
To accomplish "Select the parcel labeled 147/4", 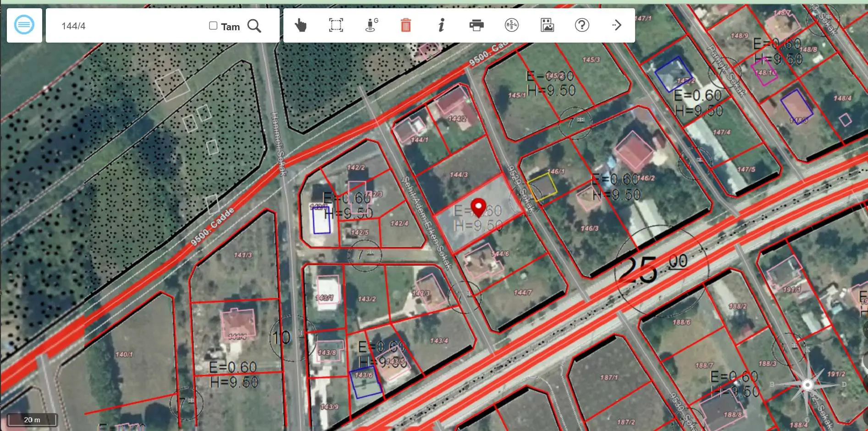I will click(722, 132).
